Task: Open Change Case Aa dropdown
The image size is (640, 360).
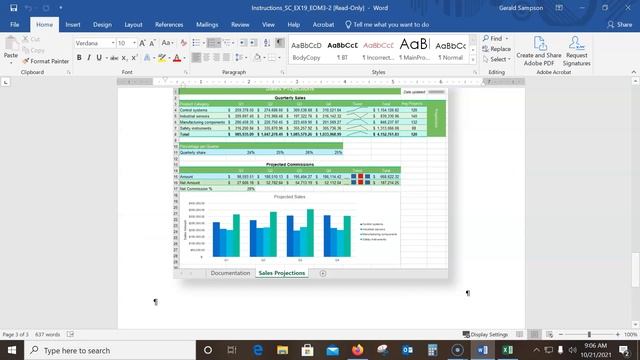Action: tap(167, 43)
